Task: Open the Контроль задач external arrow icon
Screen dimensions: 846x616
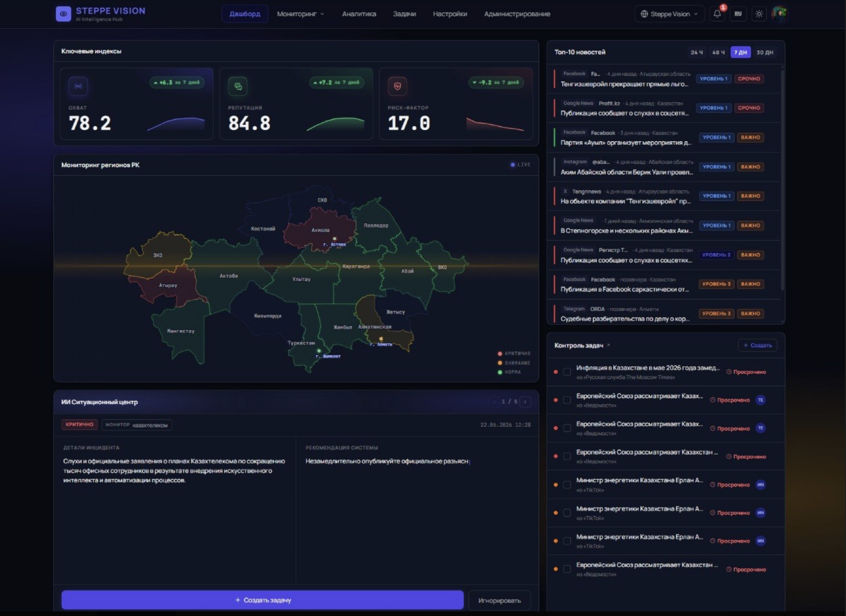Action: pos(608,345)
